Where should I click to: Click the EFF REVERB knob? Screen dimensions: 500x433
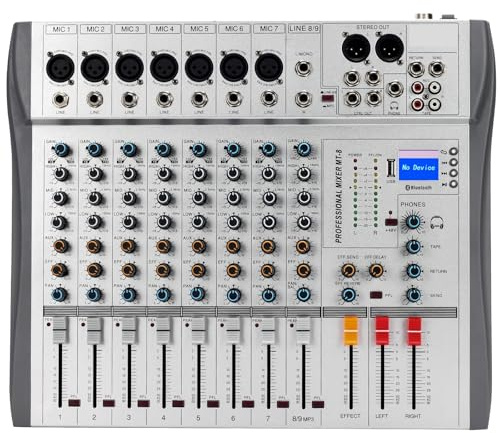pyautogui.click(x=349, y=295)
